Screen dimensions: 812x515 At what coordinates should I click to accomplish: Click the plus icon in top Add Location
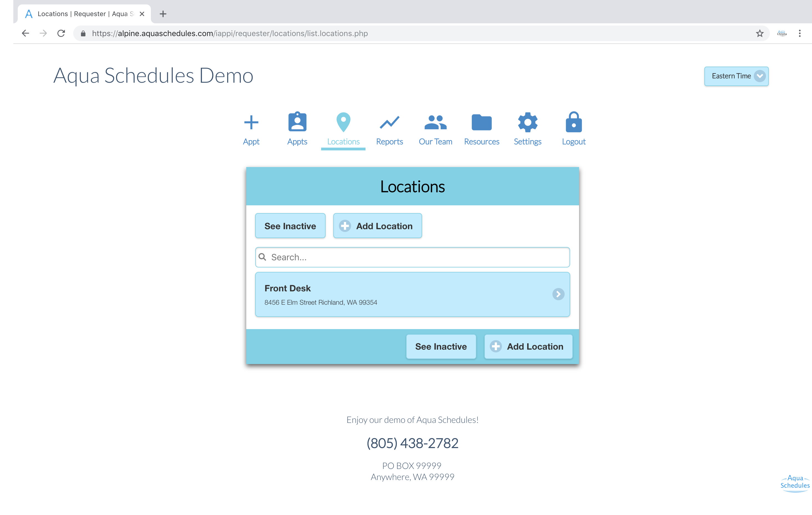(x=345, y=226)
